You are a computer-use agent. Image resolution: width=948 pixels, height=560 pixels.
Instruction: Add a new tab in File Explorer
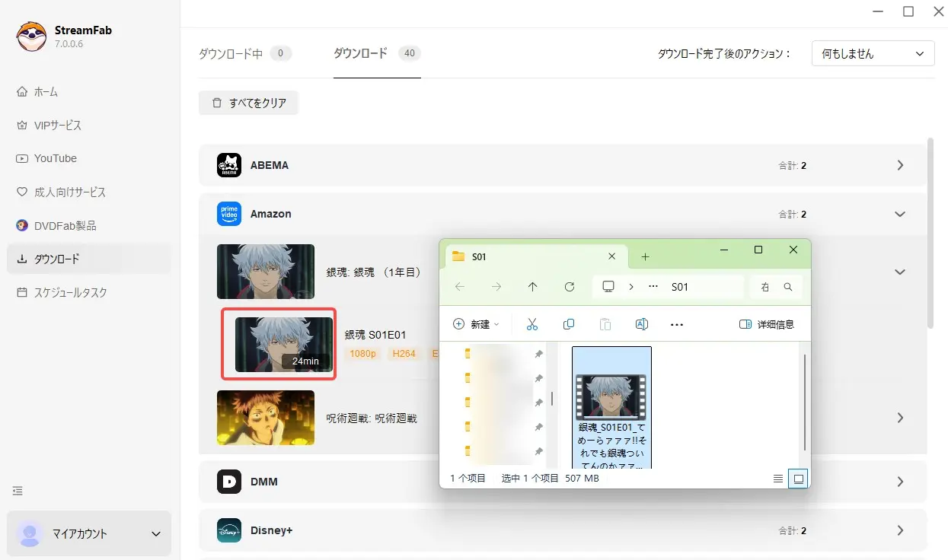(x=645, y=256)
